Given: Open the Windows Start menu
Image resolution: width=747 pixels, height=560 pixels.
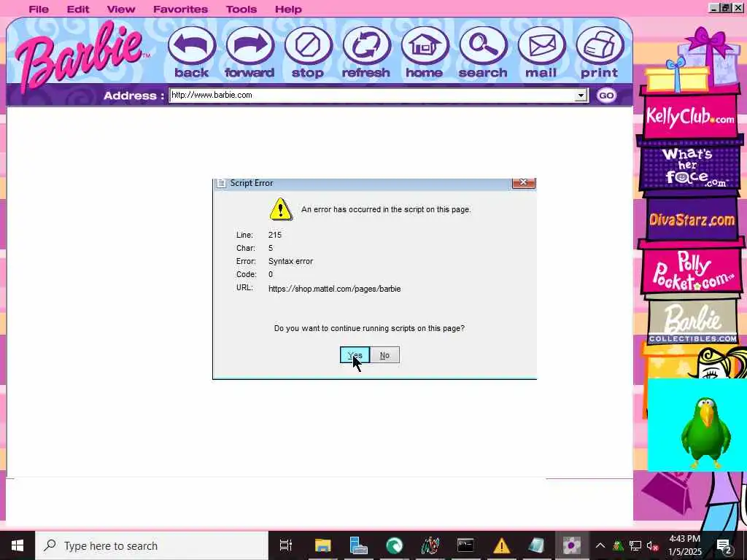Looking at the screenshot, I should point(18,545).
